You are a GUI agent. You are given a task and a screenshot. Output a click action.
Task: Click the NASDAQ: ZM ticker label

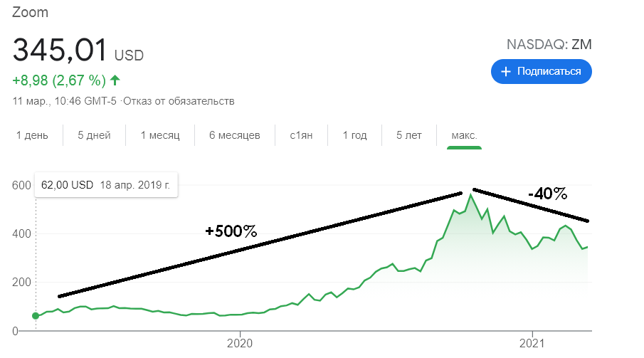549,45
